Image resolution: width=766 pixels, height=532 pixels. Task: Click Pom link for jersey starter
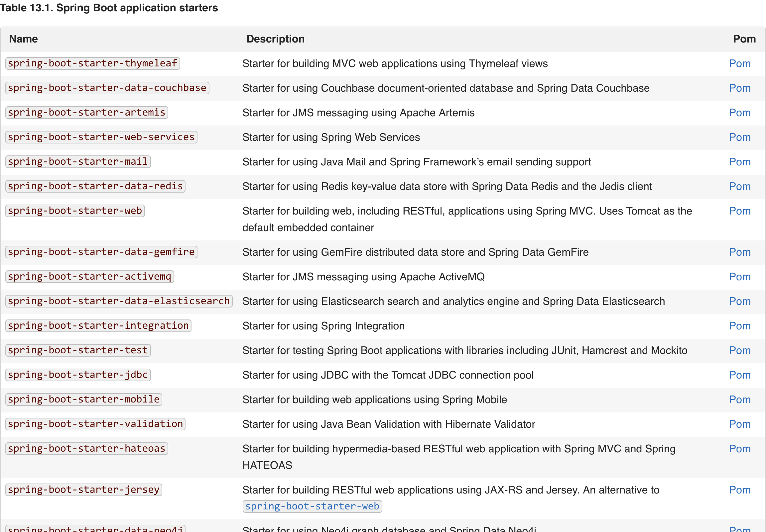[739, 490]
